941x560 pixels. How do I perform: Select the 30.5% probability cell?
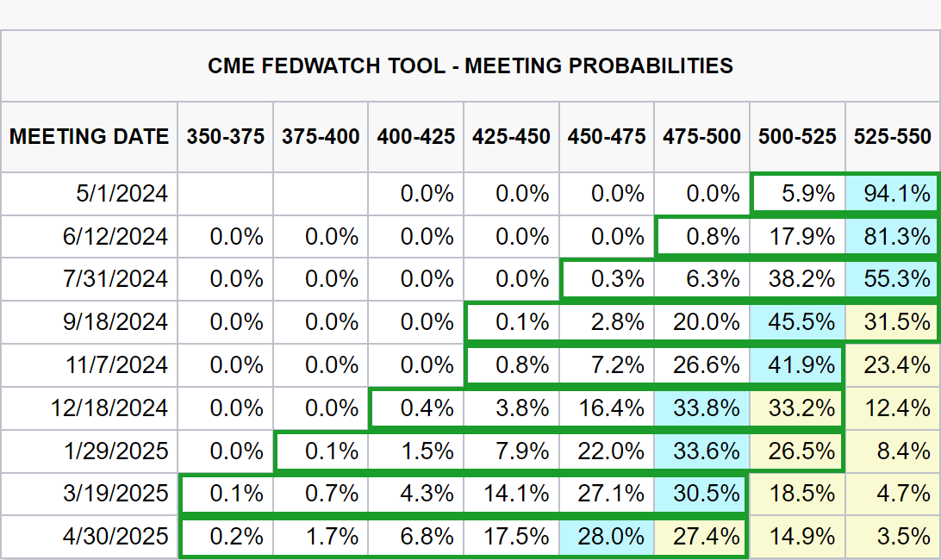(x=702, y=494)
